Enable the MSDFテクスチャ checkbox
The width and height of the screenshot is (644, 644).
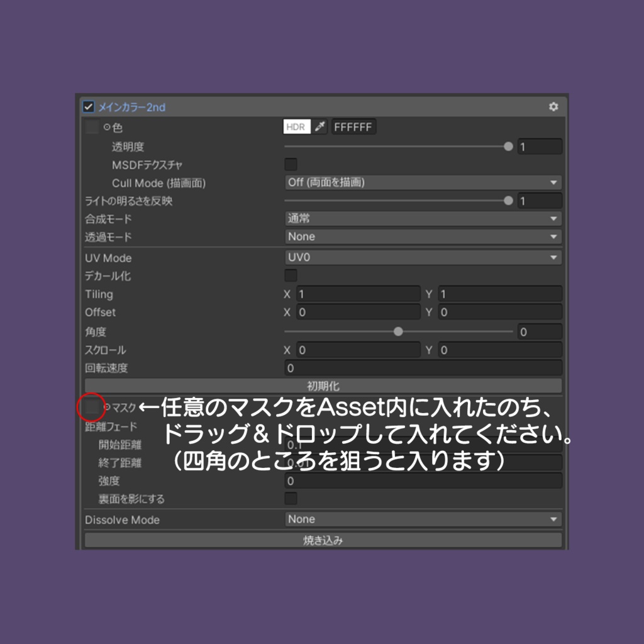pos(290,164)
